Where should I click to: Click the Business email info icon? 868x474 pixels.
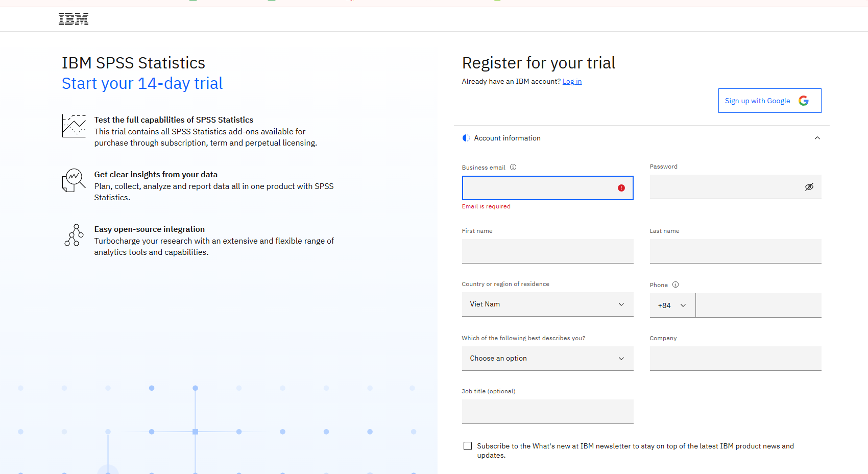click(x=513, y=167)
